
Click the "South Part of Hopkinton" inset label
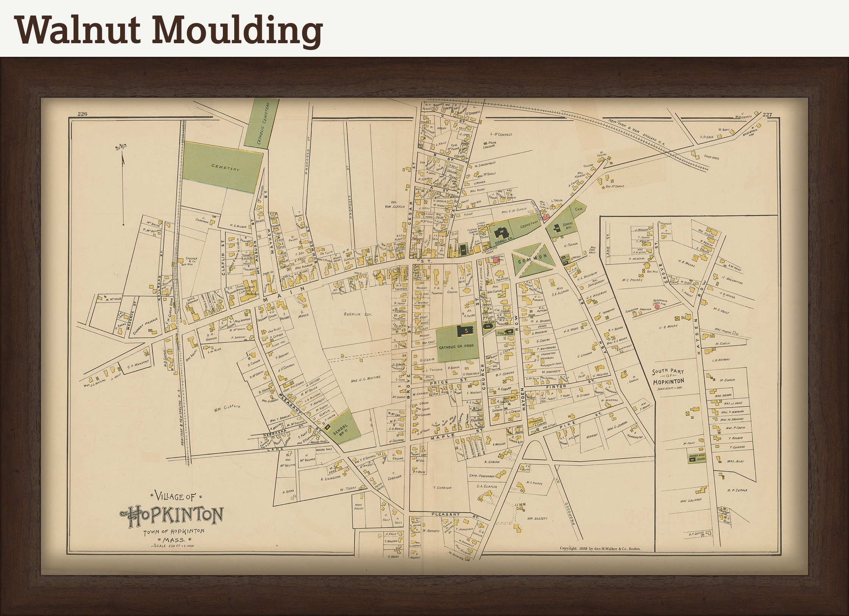click(x=668, y=376)
